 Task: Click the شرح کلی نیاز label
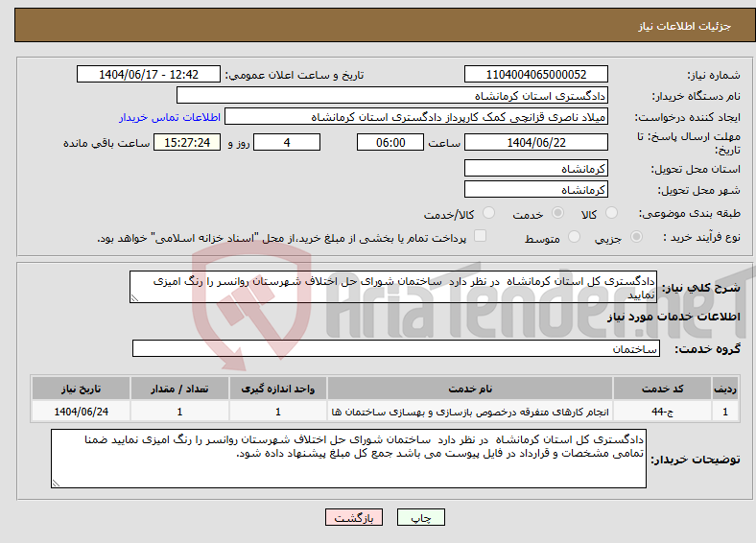(x=700, y=288)
